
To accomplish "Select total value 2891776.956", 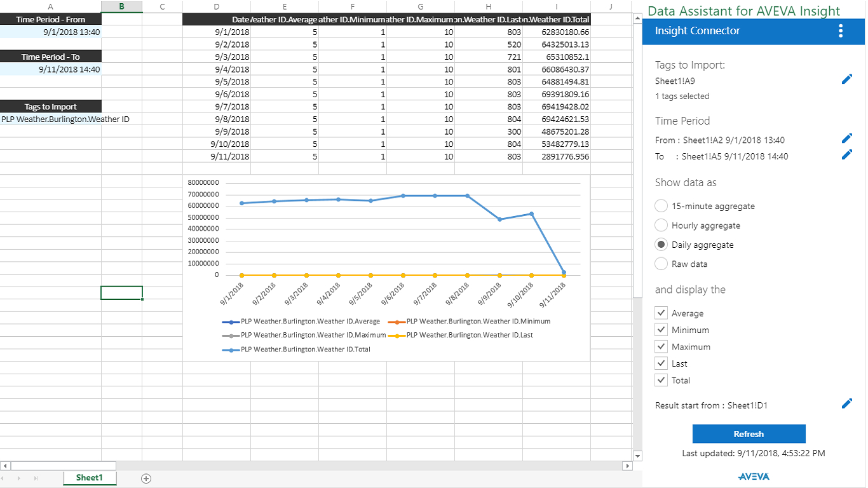I will (x=557, y=156).
